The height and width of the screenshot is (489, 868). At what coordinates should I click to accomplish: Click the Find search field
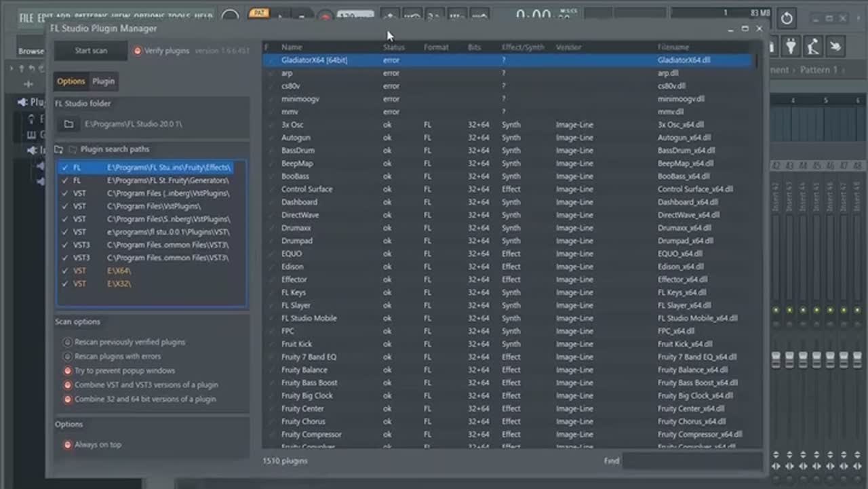click(x=692, y=461)
